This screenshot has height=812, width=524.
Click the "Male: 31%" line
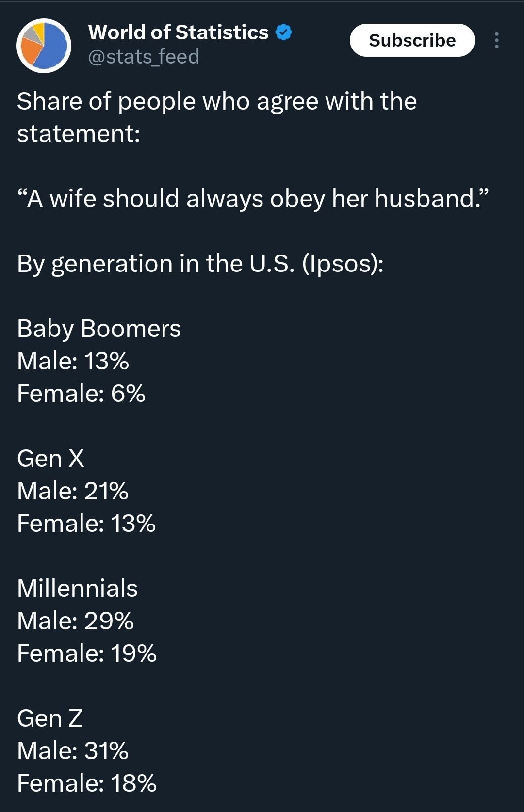(73, 751)
